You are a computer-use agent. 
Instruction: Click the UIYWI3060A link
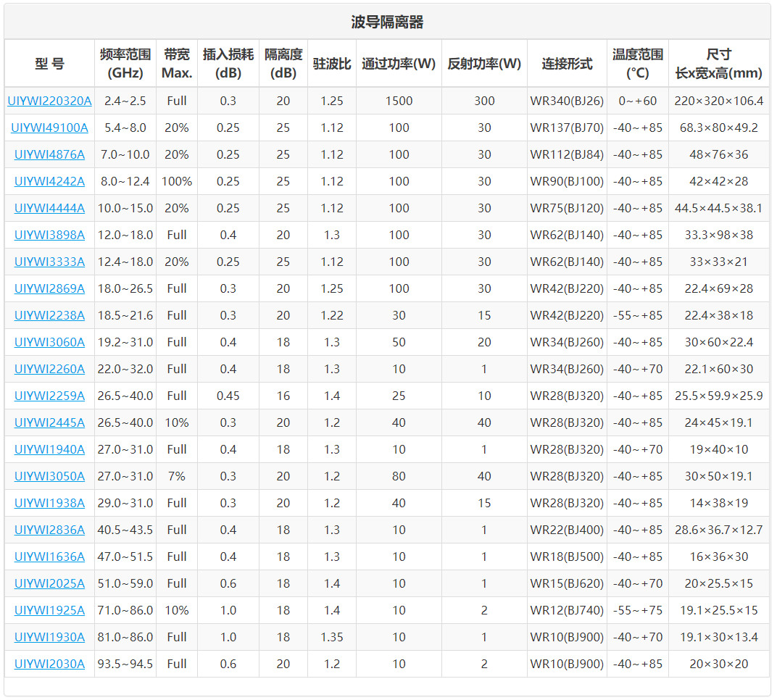pos(49,342)
